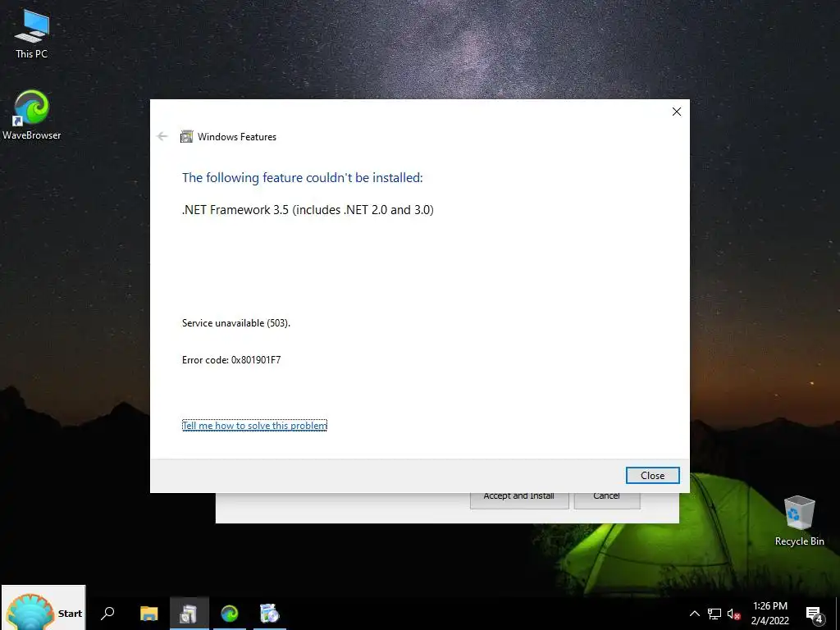Open the Action Center notifications icon

tap(814, 614)
